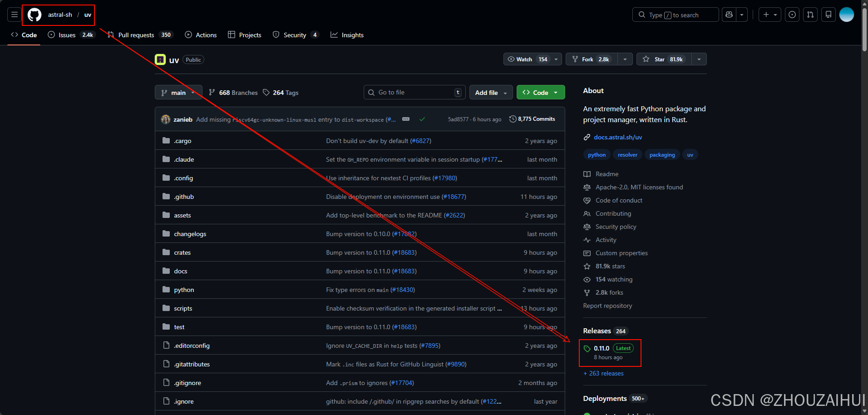Open pull requests icon in header
The height and width of the screenshot is (415, 868).
(810, 15)
